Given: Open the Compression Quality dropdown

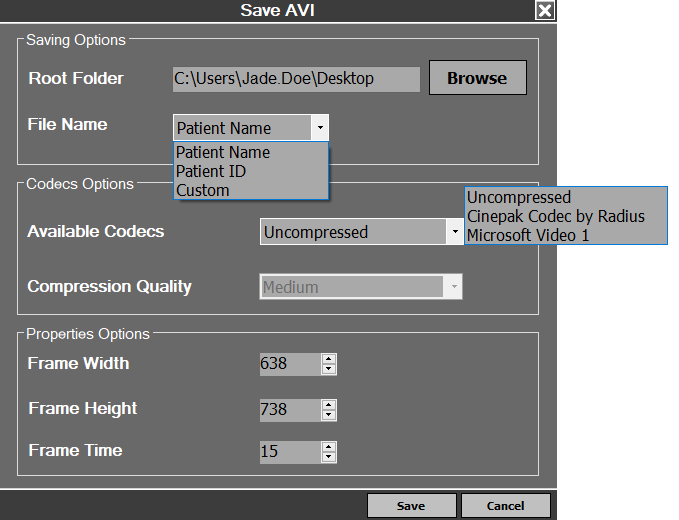Looking at the screenshot, I should pyautogui.click(x=453, y=287).
